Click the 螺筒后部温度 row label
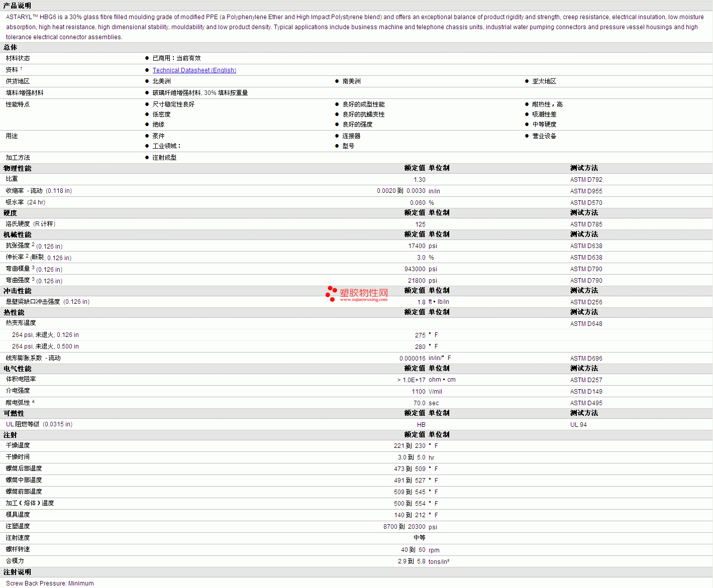 pos(24,468)
